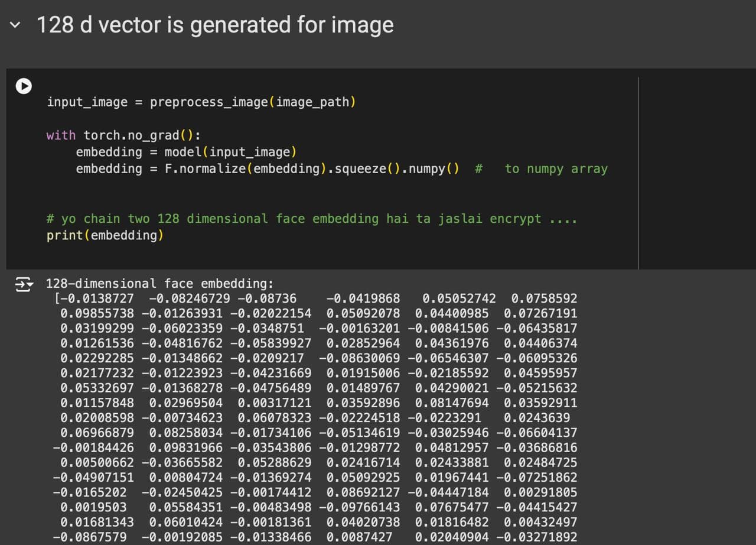Place cursor in the preprocess_image(image_path) line

pos(201,102)
